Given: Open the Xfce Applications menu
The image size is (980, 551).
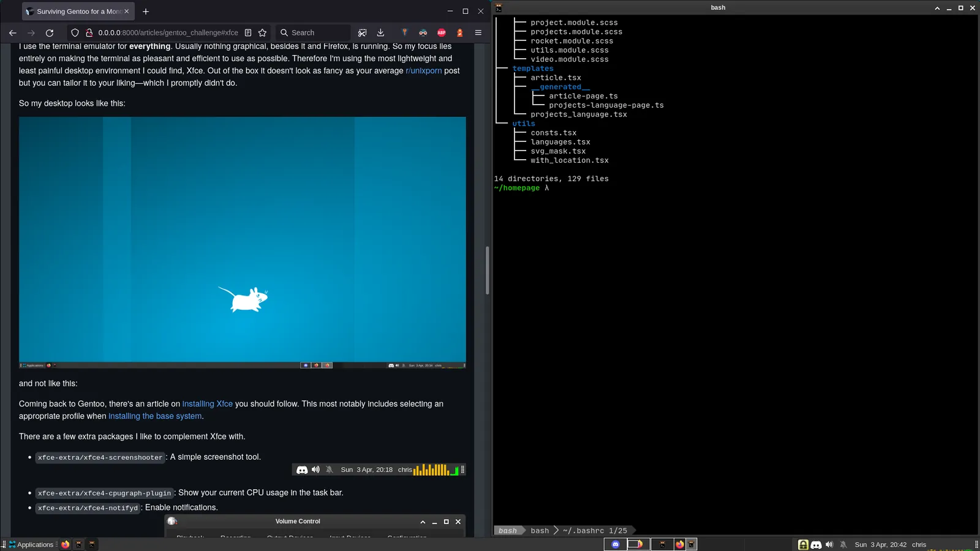Looking at the screenshot, I should pyautogui.click(x=32, y=545).
